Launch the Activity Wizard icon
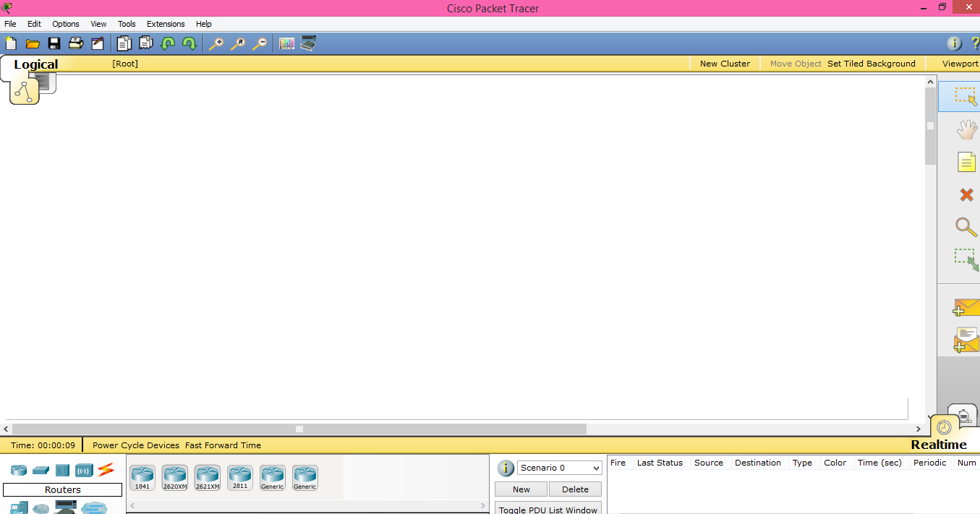 pos(98,43)
